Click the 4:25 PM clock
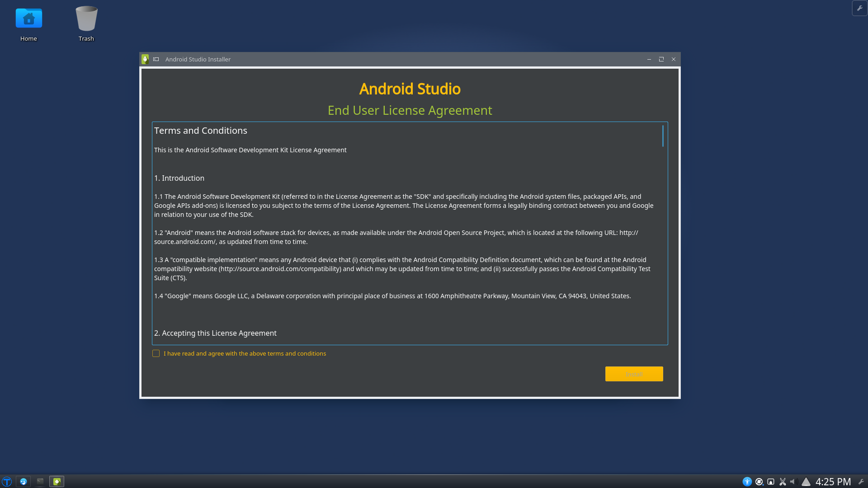Screen dimensions: 868x488 click(833, 482)
